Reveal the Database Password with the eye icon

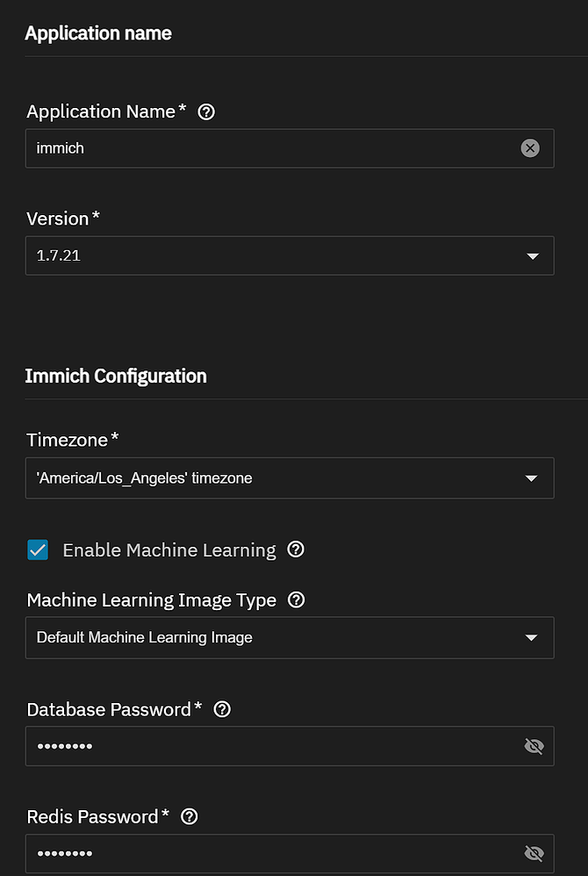tap(534, 745)
